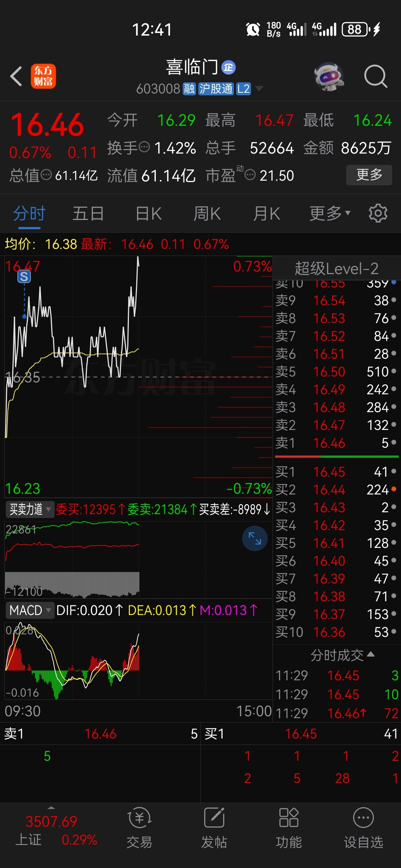Viewport: 401px width, 868px height.
Task: Switch to 月K tab
Action: click(267, 214)
